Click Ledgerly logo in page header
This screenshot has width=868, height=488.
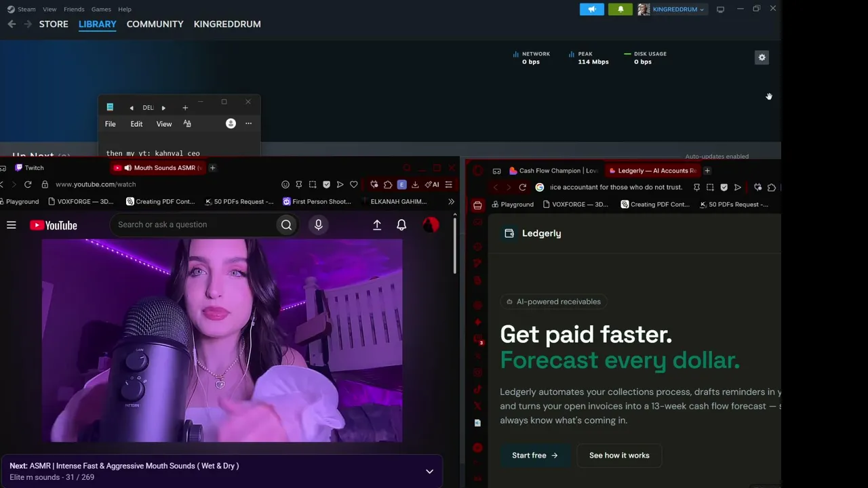533,233
